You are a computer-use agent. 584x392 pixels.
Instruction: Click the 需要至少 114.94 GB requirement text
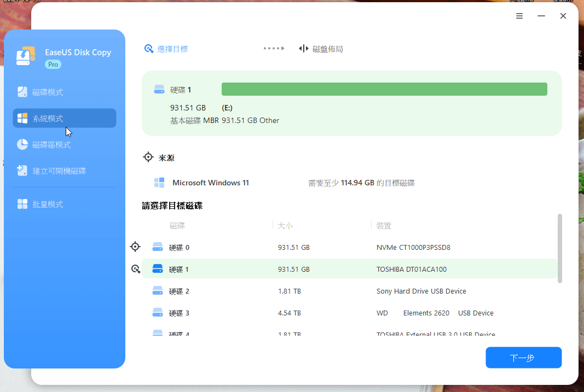361,183
